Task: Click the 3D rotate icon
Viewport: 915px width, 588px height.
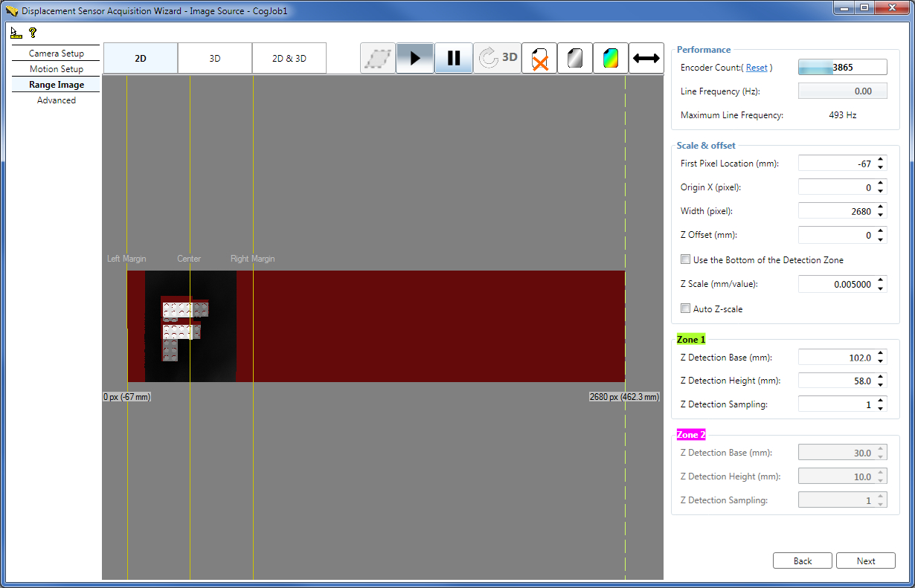Action: 498,57
